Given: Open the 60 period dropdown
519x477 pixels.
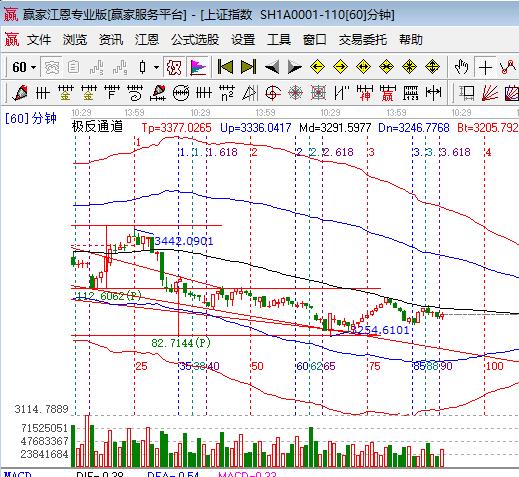Looking at the screenshot, I should 24,67.
